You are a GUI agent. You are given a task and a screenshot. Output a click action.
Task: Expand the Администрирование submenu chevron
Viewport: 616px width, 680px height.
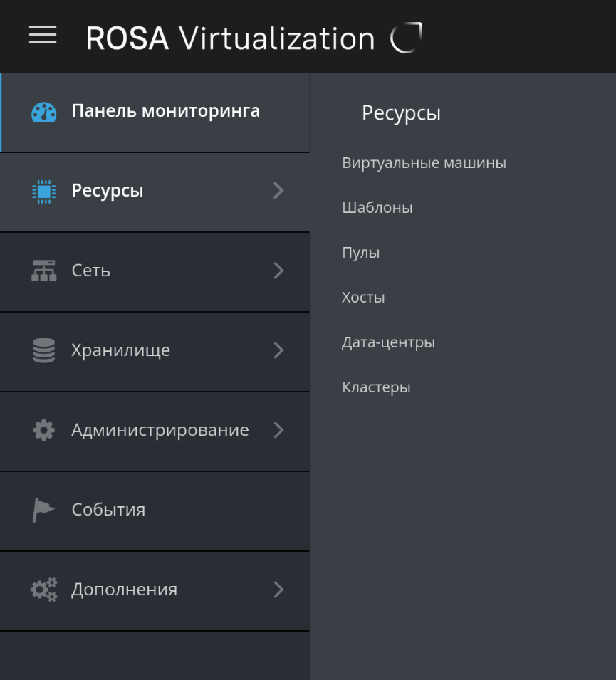pyautogui.click(x=278, y=430)
